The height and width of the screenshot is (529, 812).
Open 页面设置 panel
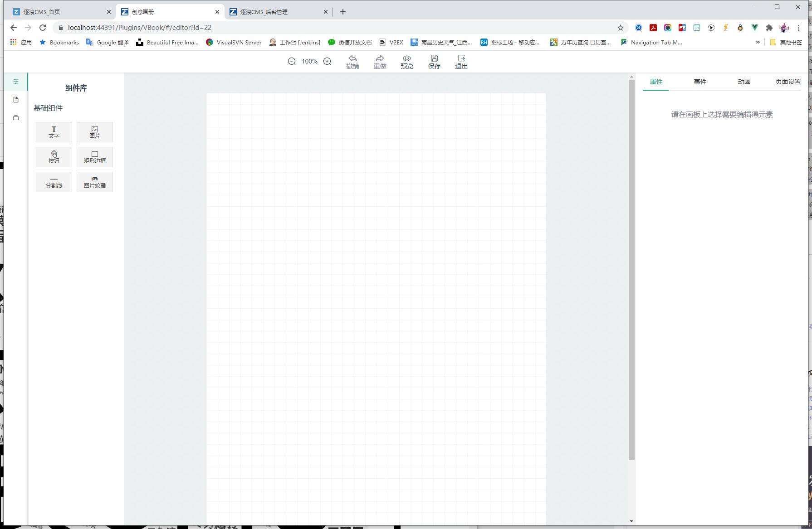pyautogui.click(x=788, y=82)
